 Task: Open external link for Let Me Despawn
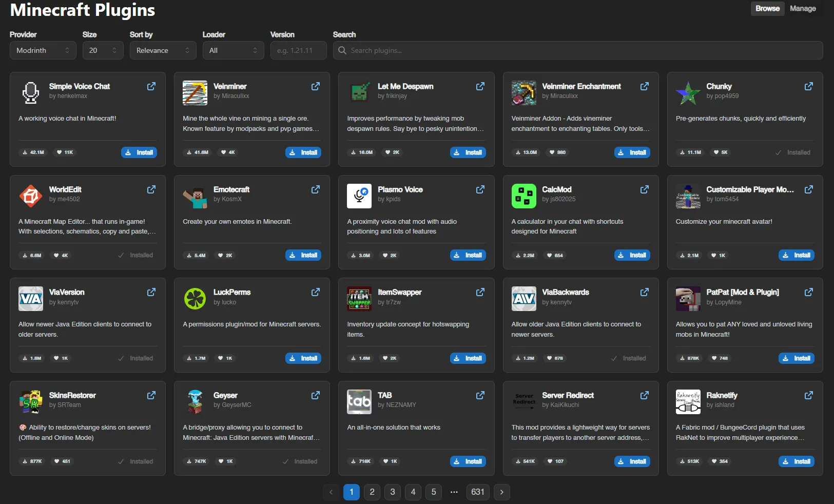click(480, 86)
